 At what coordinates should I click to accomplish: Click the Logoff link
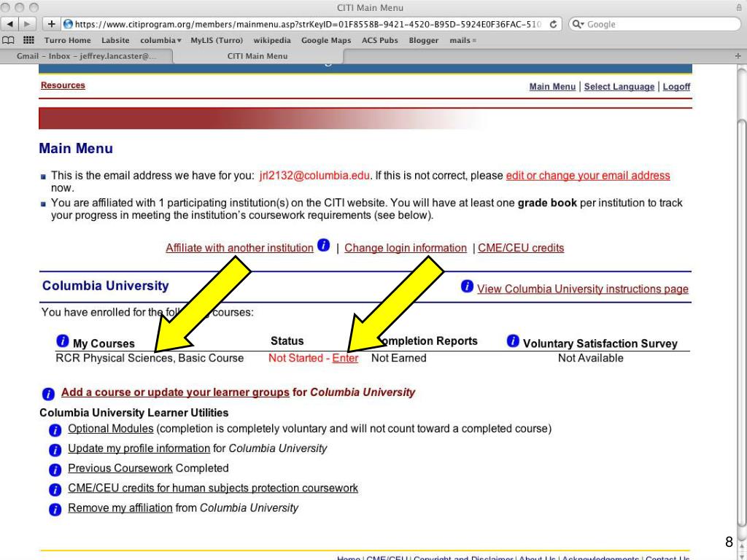click(x=676, y=87)
